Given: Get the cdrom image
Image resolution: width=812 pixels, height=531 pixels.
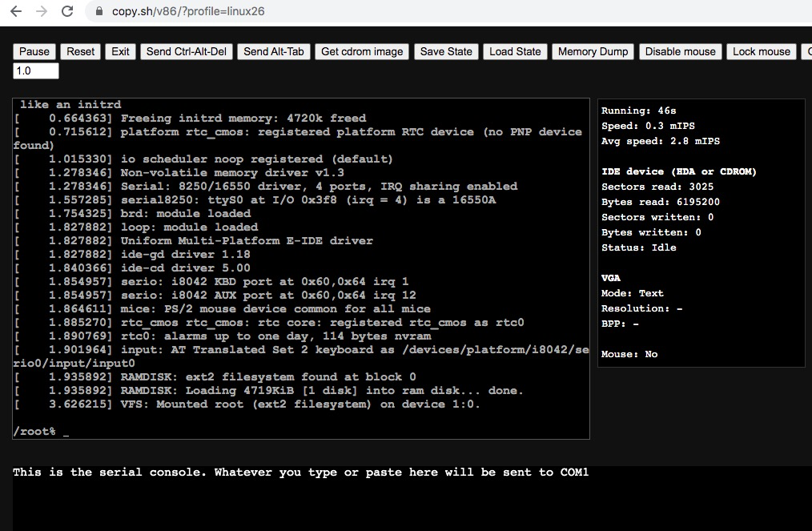Looking at the screenshot, I should (x=361, y=50).
